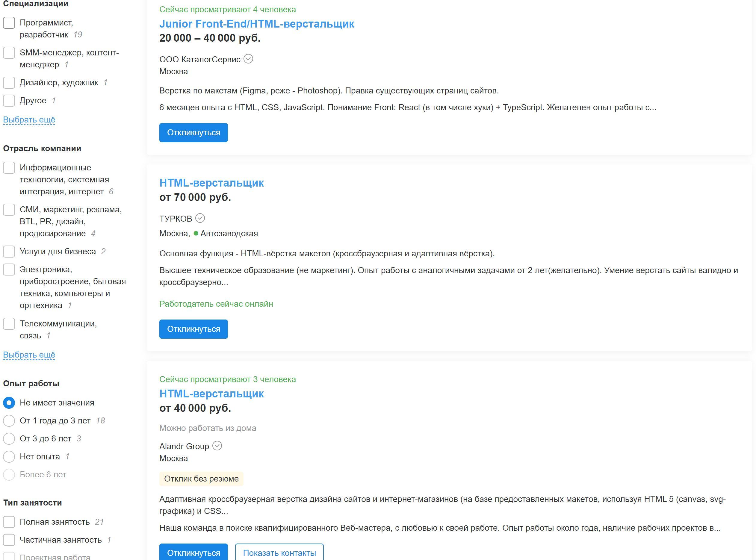Screen dimensions: 756x560
Task: Click the Отклик без резюме badge
Action: coord(201,479)
